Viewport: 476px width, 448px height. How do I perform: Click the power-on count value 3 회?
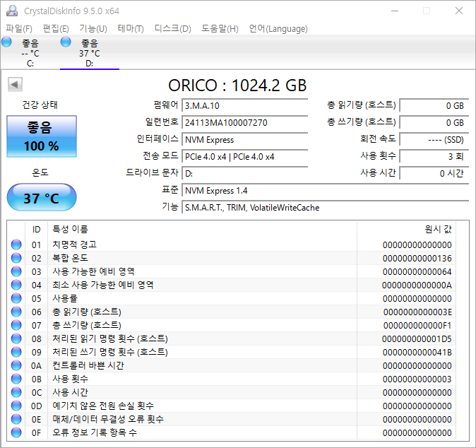(x=434, y=157)
